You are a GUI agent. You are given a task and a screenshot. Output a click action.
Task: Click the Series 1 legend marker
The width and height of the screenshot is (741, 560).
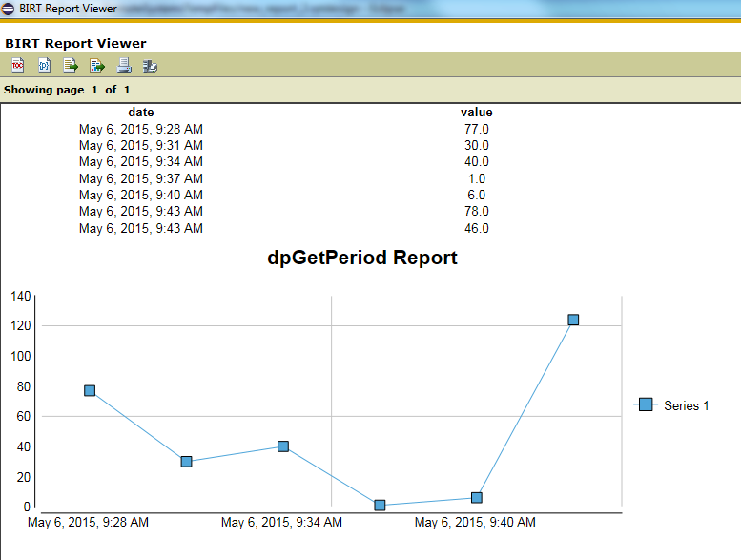(x=646, y=404)
